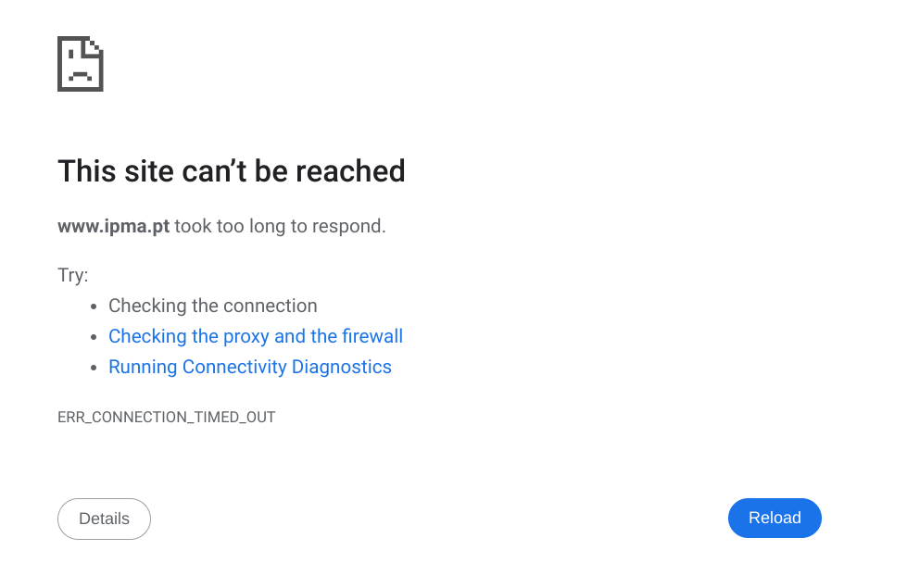Screen dimensions: 907x588
Task: Click the bullet before the proxy and firewall link
Action: 94,337
